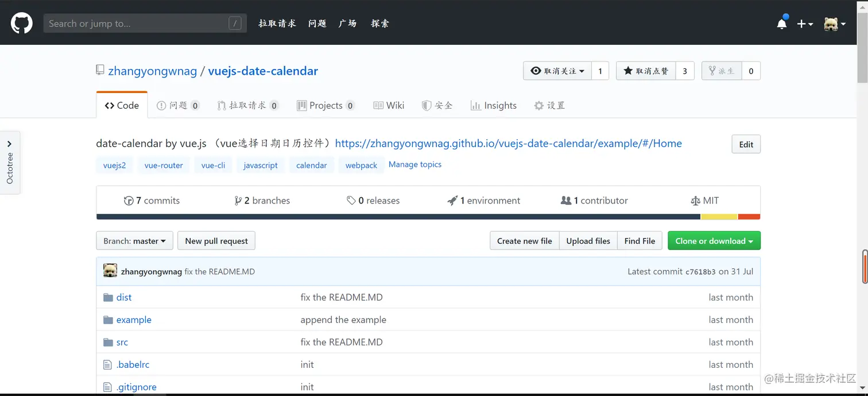This screenshot has width=868, height=396.
Task: Open commit hash c7618b3
Action: [x=700, y=272]
